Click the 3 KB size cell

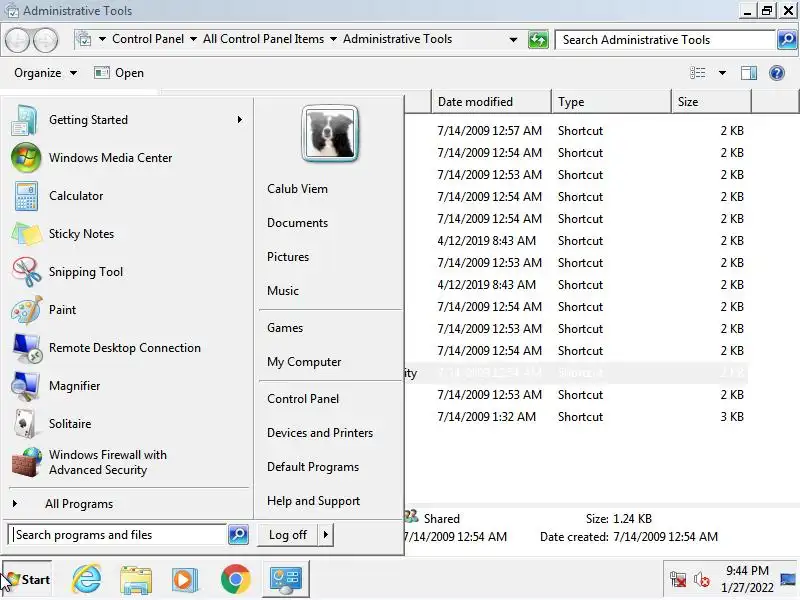pos(732,417)
